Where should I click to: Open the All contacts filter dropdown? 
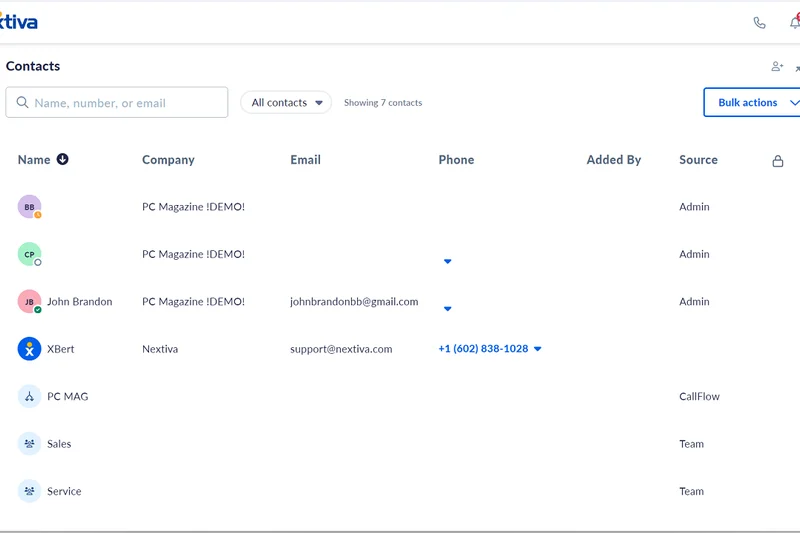(x=286, y=102)
